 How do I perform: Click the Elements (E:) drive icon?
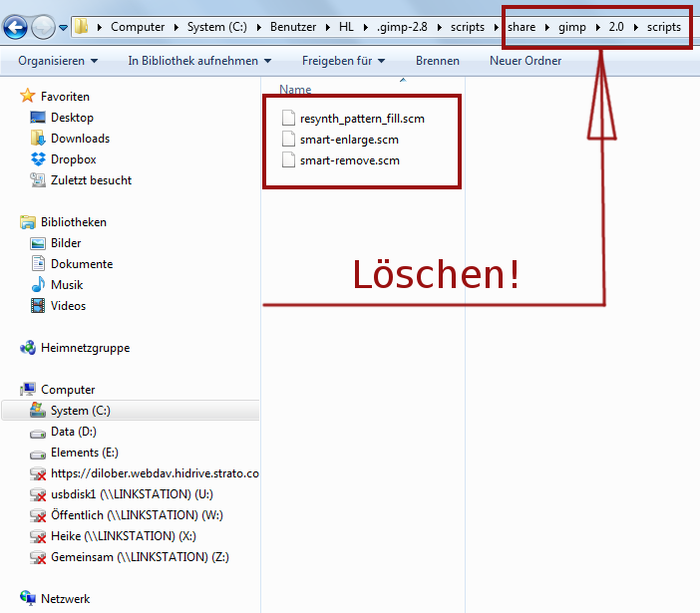[x=38, y=454]
